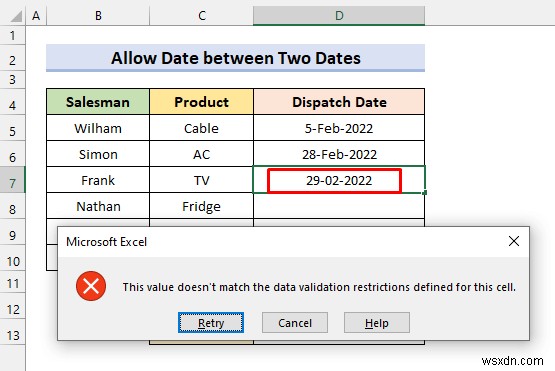555x371 pixels.
Task: Select row 7 header
Action: pos(12,180)
